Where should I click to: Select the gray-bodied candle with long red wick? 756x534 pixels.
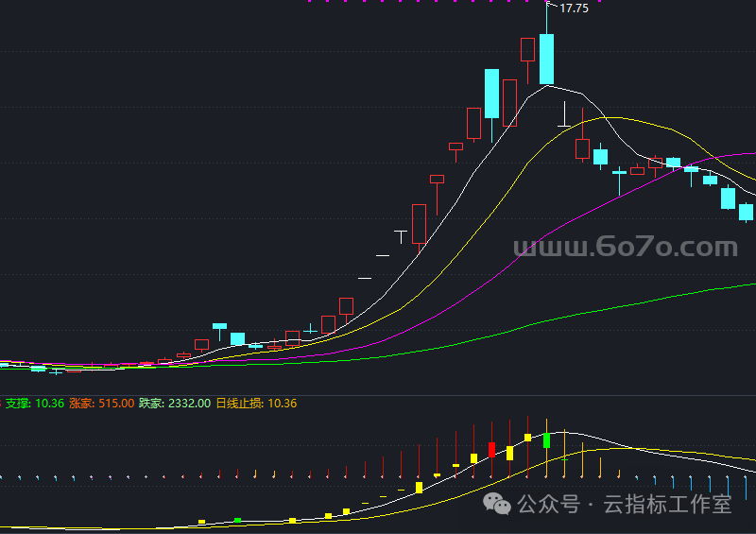437,179
